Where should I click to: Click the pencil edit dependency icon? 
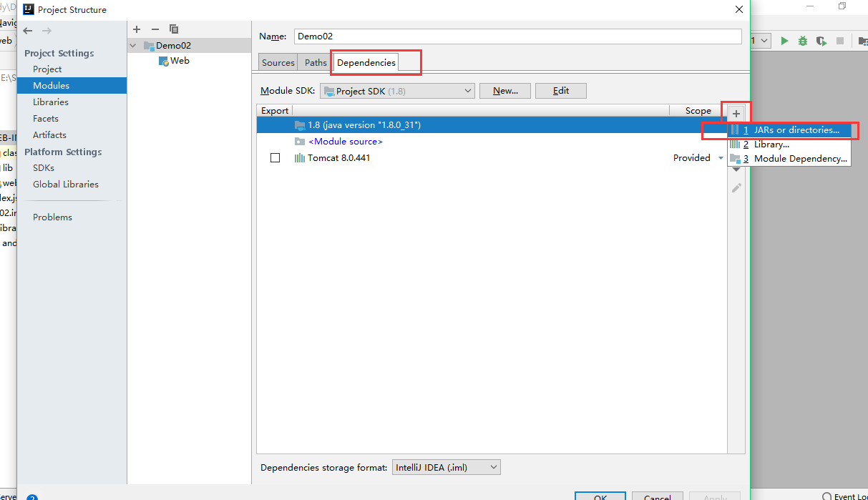(736, 187)
